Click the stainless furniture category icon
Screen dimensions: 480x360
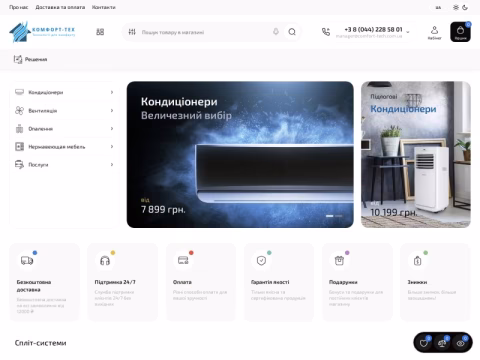pyautogui.click(x=19, y=147)
